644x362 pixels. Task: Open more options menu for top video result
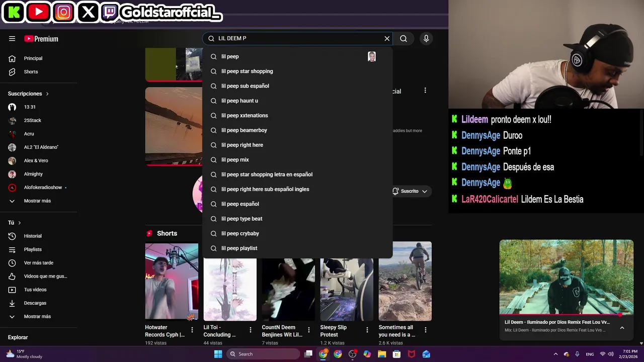pos(425,90)
